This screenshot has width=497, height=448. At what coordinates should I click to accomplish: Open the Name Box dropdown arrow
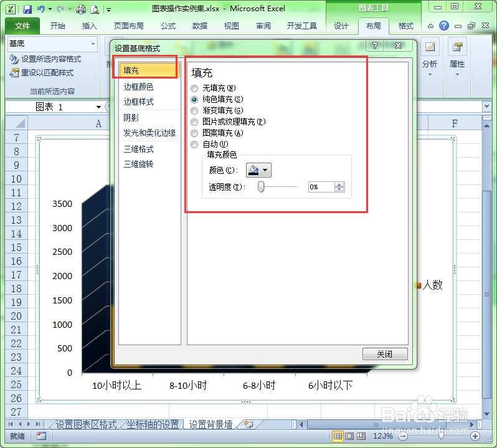(98, 107)
